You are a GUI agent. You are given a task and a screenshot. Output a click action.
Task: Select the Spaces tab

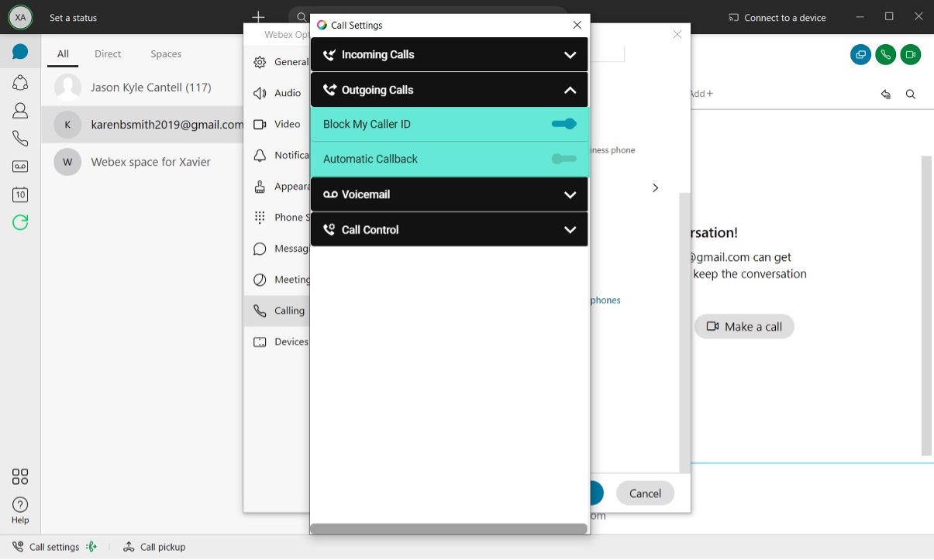(x=166, y=53)
